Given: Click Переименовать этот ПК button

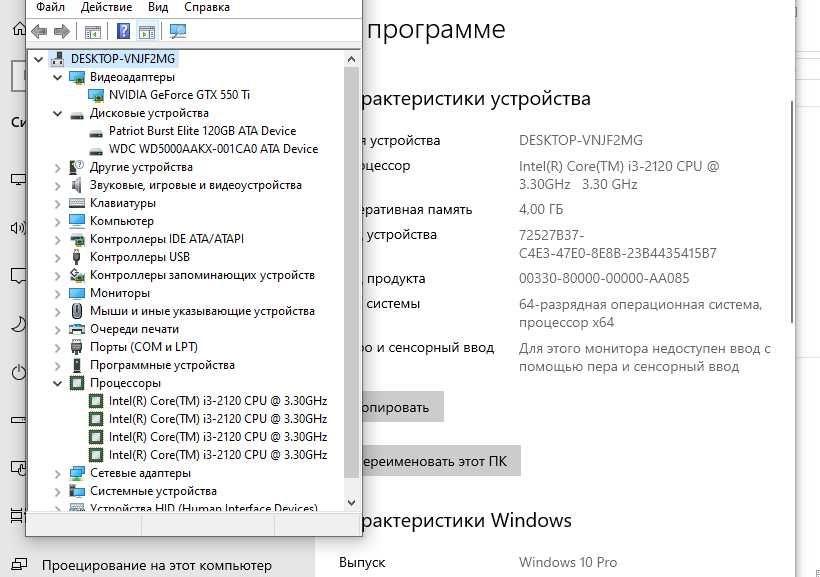Looking at the screenshot, I should pos(440,461).
